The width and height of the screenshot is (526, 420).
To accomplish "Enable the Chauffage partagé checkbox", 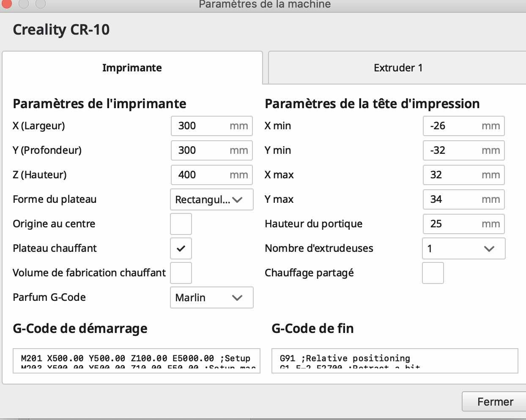I will [433, 273].
